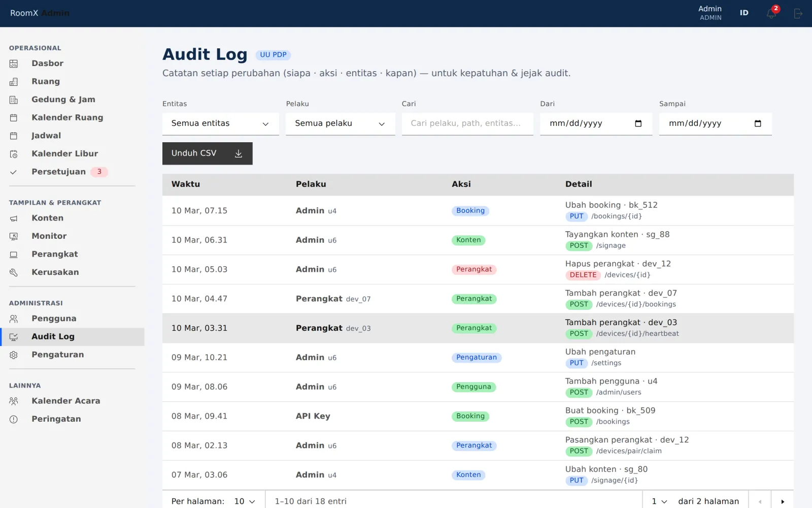Open Kalender Acara menu item
The image size is (812, 508).
tap(72, 401)
